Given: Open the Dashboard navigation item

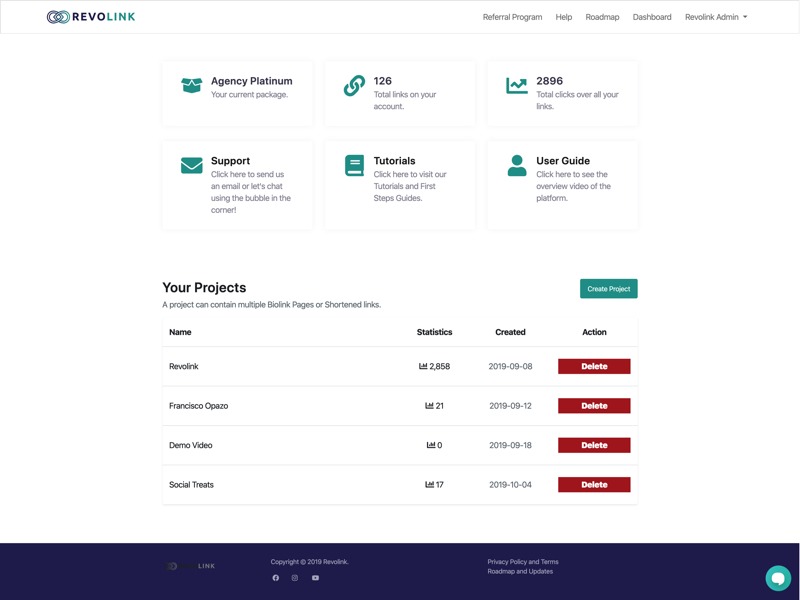Looking at the screenshot, I should click(x=652, y=17).
